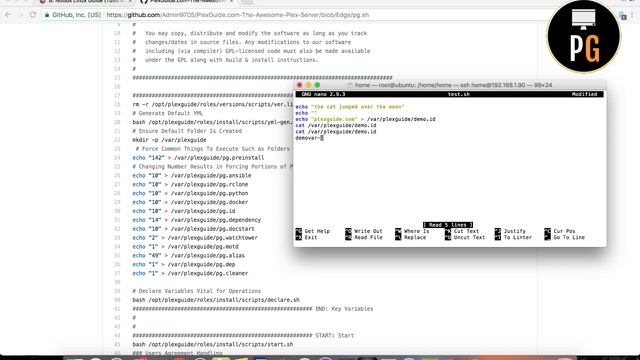The image size is (640, 360).
Task: Click the echo "2" pg.watchtower line
Action: [195, 238]
